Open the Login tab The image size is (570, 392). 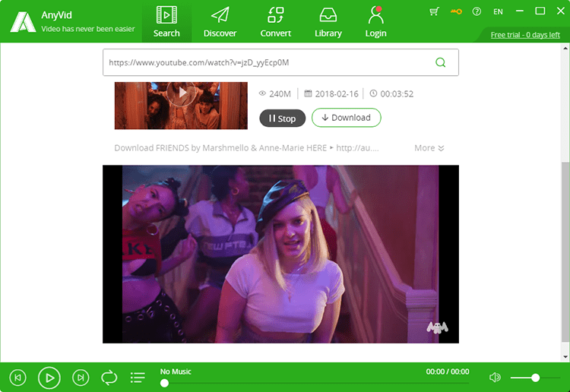point(375,22)
